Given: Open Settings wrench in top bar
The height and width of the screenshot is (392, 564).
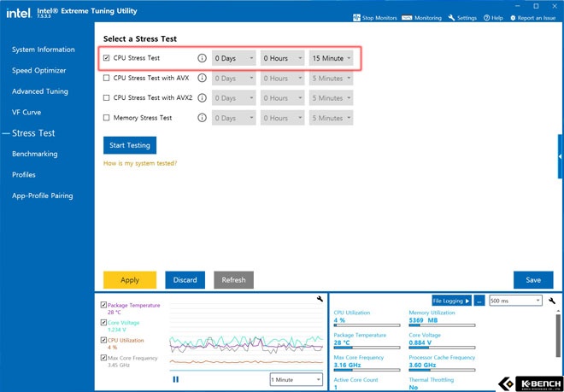Looking at the screenshot, I should click(x=461, y=18).
